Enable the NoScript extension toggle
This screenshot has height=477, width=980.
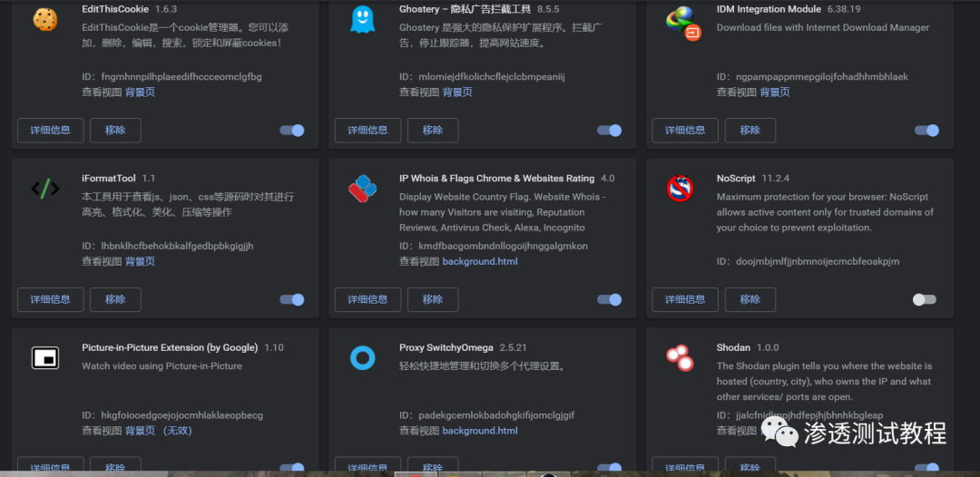click(925, 299)
